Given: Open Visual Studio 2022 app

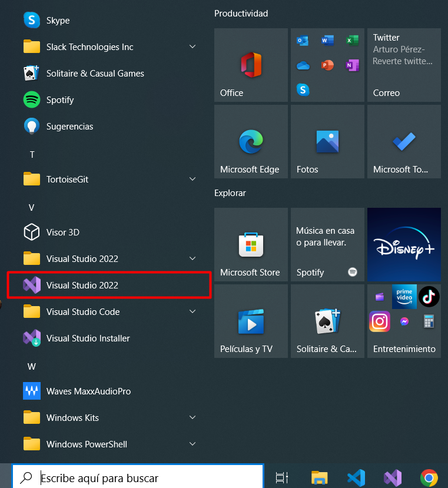Looking at the screenshot, I should [x=82, y=286].
